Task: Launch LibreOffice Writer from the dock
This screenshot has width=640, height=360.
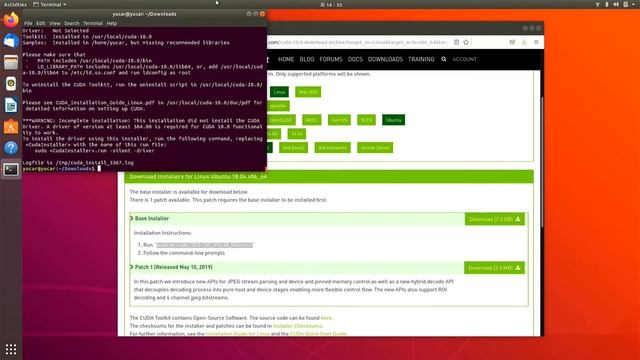Action: tap(11, 105)
